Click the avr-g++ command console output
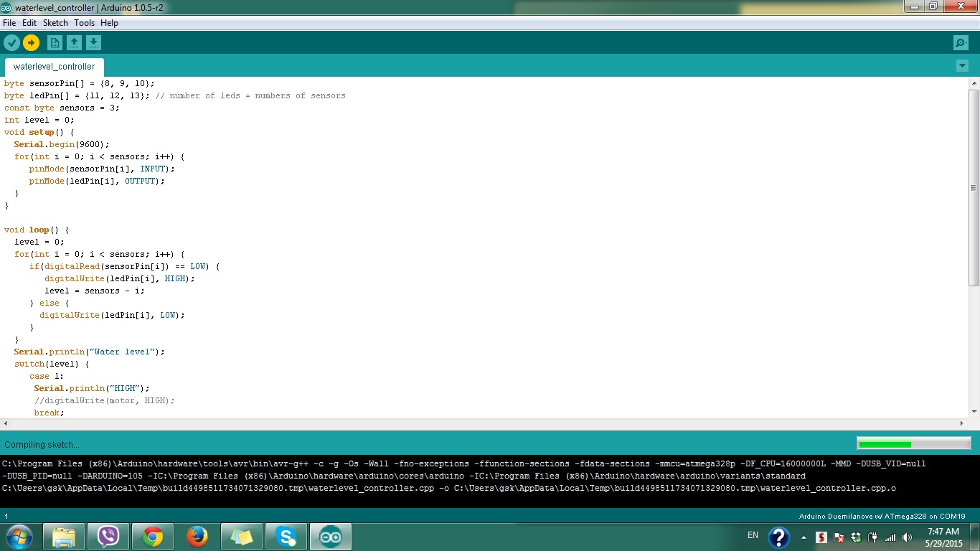980x551 pixels. [464, 476]
